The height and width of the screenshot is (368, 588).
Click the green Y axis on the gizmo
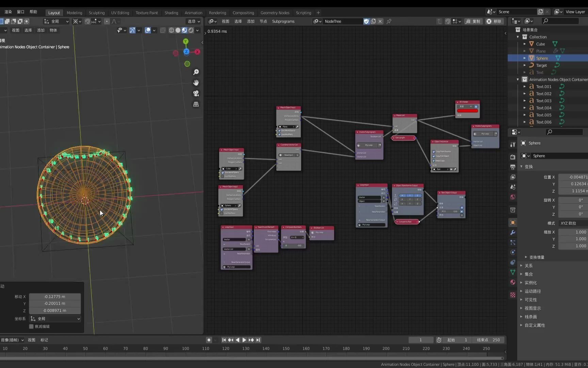(x=185, y=41)
